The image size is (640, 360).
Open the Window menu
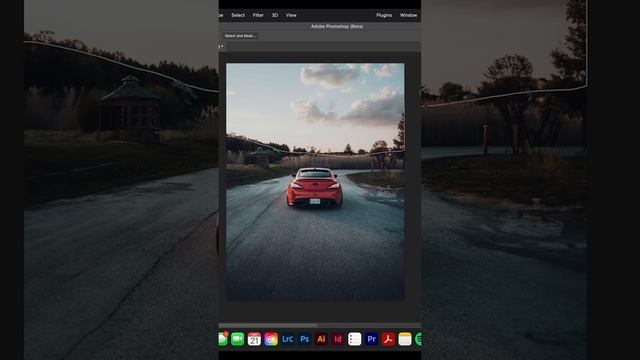[x=408, y=15]
